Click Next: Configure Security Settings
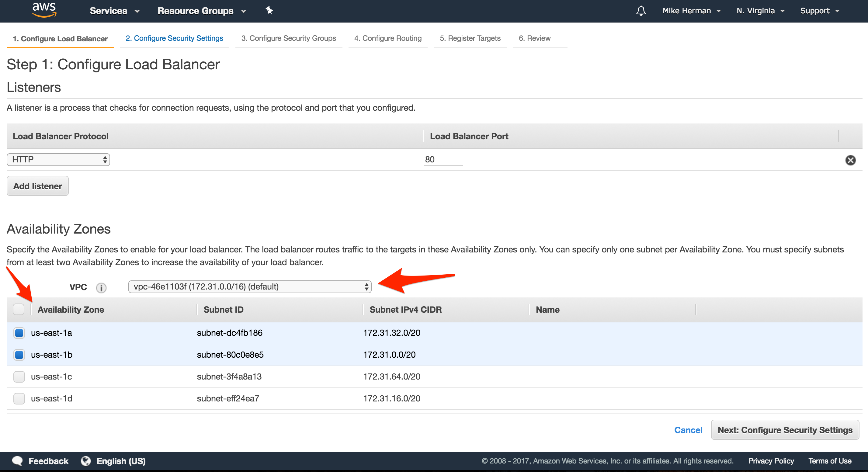 pyautogui.click(x=784, y=430)
